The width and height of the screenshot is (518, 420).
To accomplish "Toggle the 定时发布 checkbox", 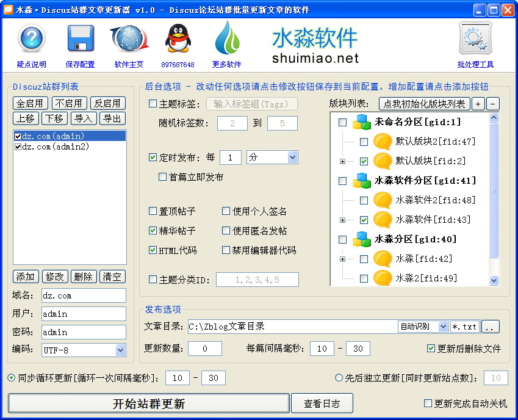I will click(153, 157).
